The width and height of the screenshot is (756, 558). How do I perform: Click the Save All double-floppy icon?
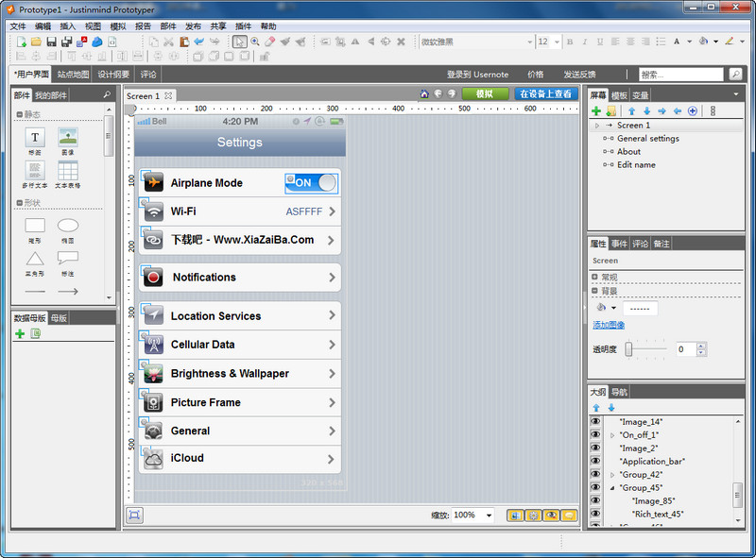tap(66, 42)
